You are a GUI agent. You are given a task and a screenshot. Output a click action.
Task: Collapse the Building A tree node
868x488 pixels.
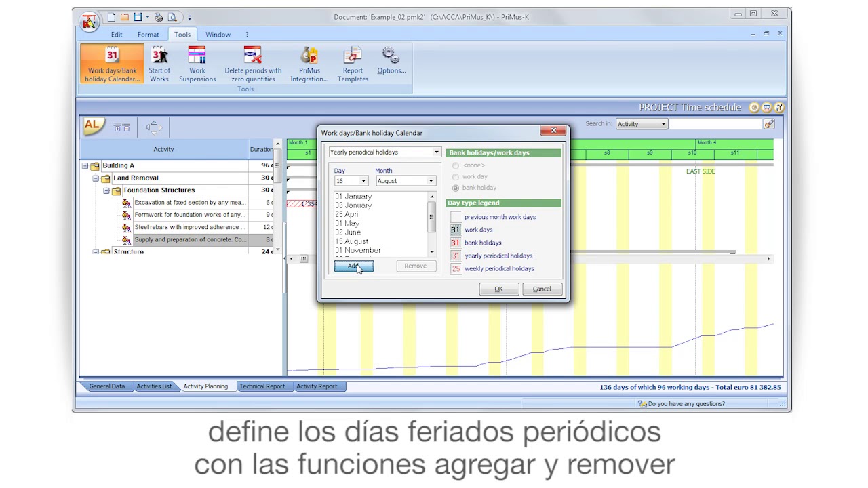point(85,166)
